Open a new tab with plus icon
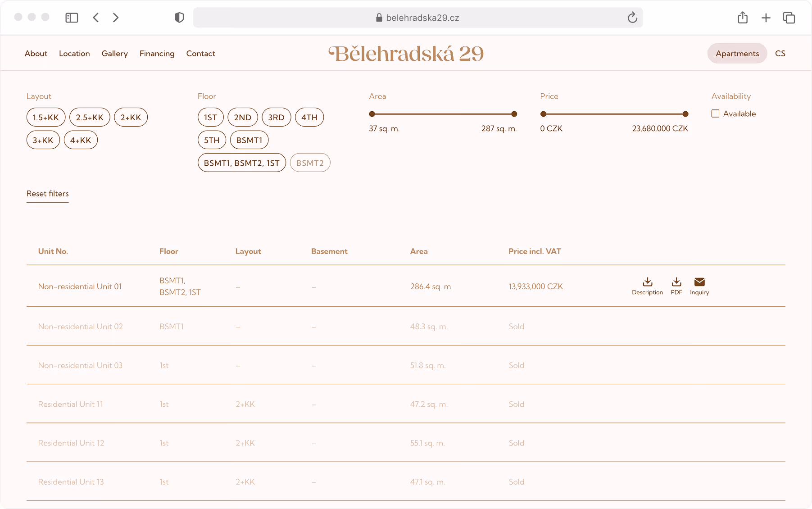The height and width of the screenshot is (509, 812). point(766,18)
